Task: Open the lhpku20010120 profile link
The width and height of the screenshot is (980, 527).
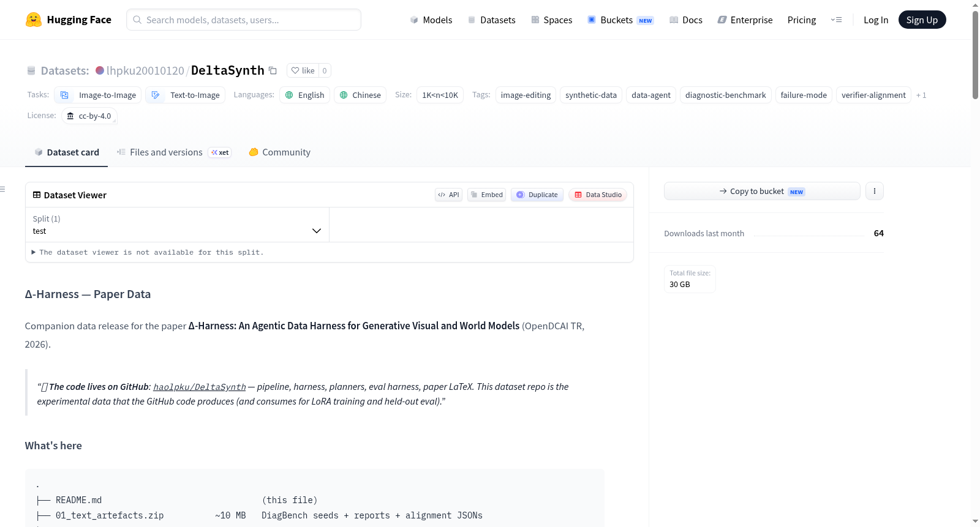Action: 145,70
